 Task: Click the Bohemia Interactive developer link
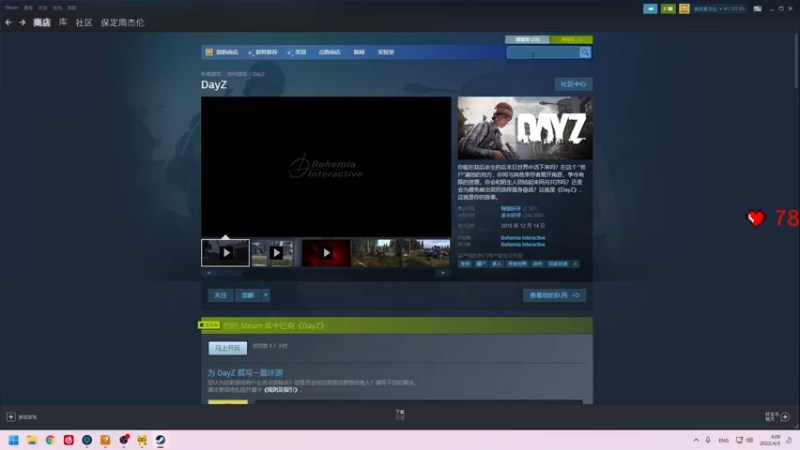[x=523, y=238]
